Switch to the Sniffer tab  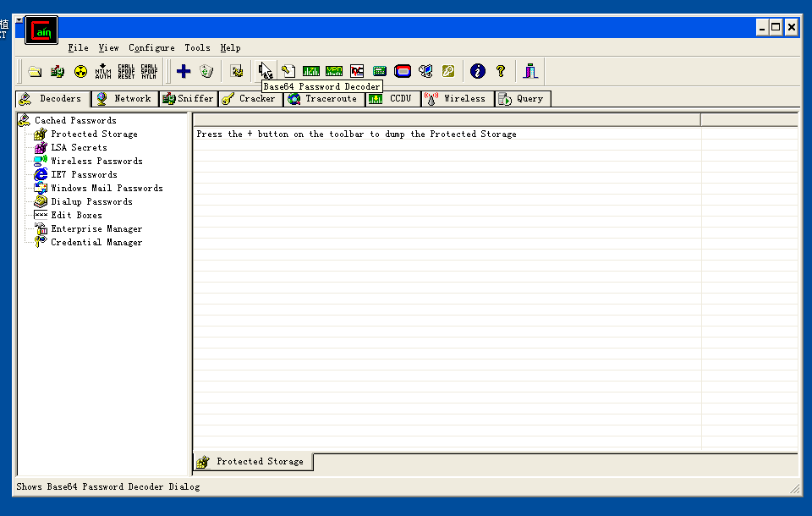(188, 98)
